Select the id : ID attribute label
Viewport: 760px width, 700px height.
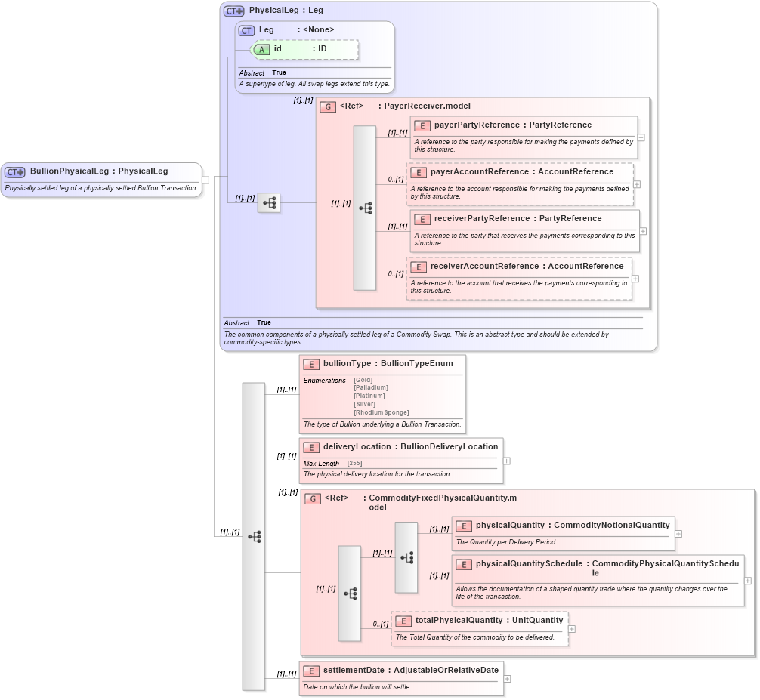pyautogui.click(x=300, y=48)
